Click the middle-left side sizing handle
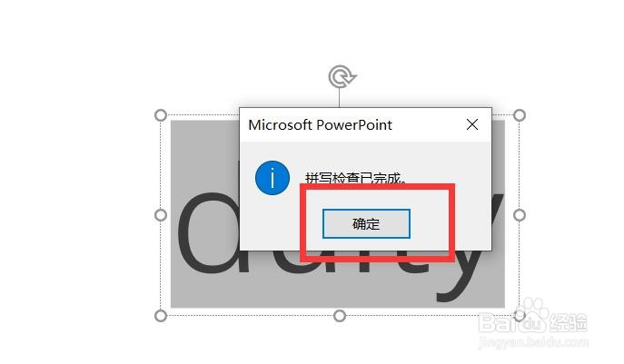Image resolution: width=624 pixels, height=364 pixels. click(x=161, y=215)
